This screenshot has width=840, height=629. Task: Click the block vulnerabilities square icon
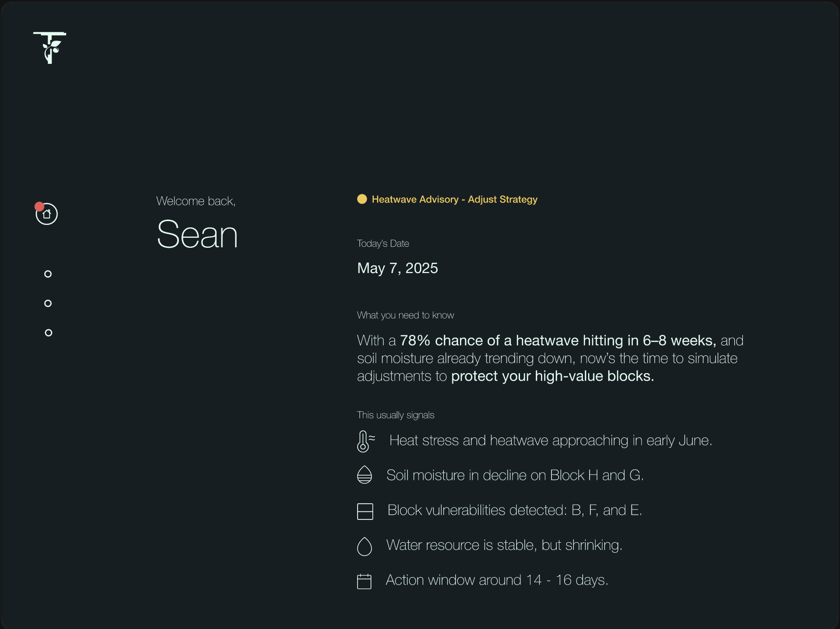(x=365, y=511)
